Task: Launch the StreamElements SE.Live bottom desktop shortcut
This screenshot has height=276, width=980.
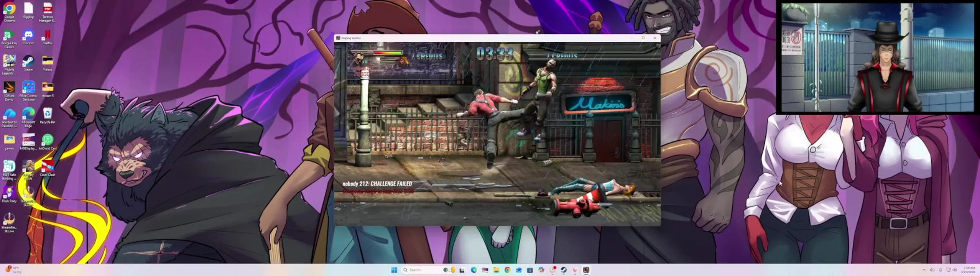Action: click(x=9, y=223)
